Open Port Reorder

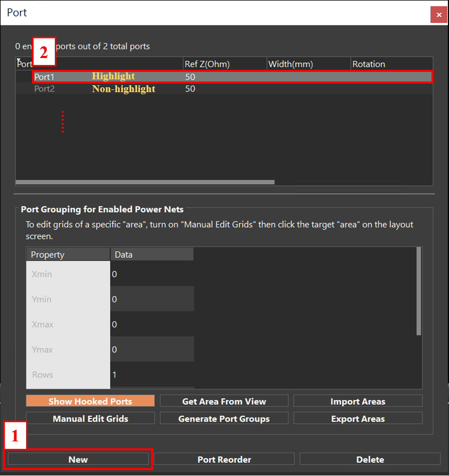click(x=224, y=459)
